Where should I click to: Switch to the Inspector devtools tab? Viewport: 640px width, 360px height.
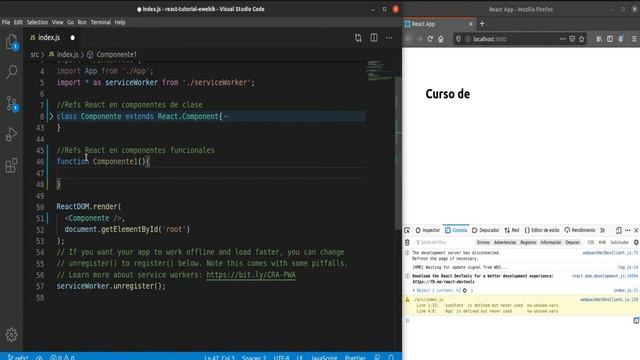coord(427,230)
